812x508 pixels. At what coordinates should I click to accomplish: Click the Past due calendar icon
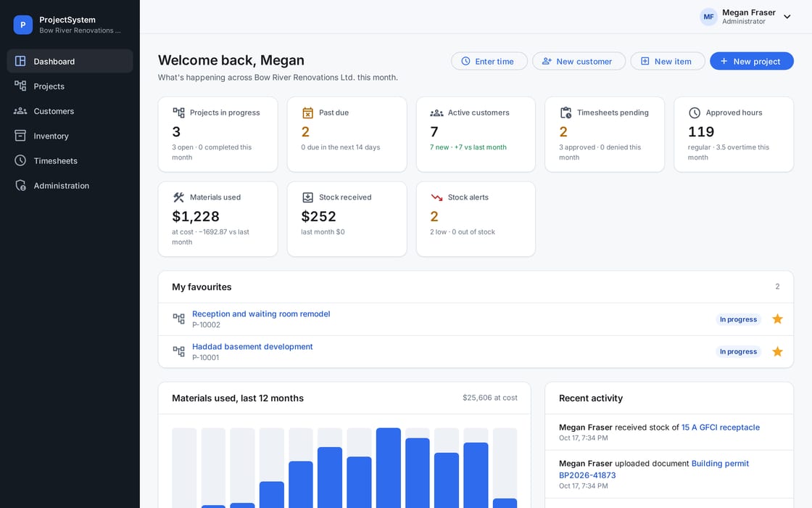[307, 112]
